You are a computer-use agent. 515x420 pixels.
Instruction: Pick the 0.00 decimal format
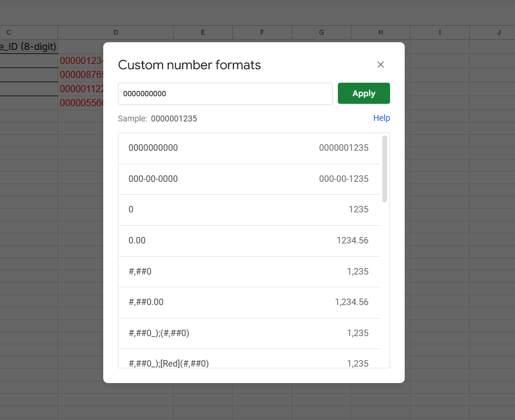(x=249, y=241)
